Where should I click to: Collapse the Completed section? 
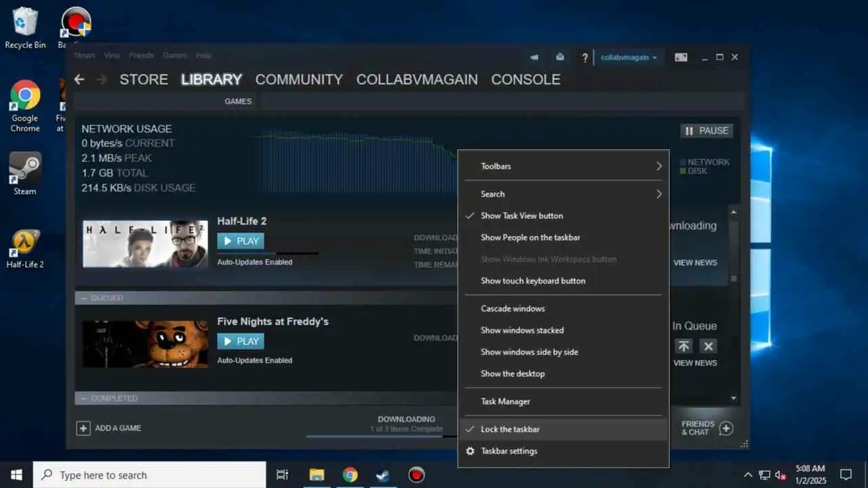[x=84, y=399]
